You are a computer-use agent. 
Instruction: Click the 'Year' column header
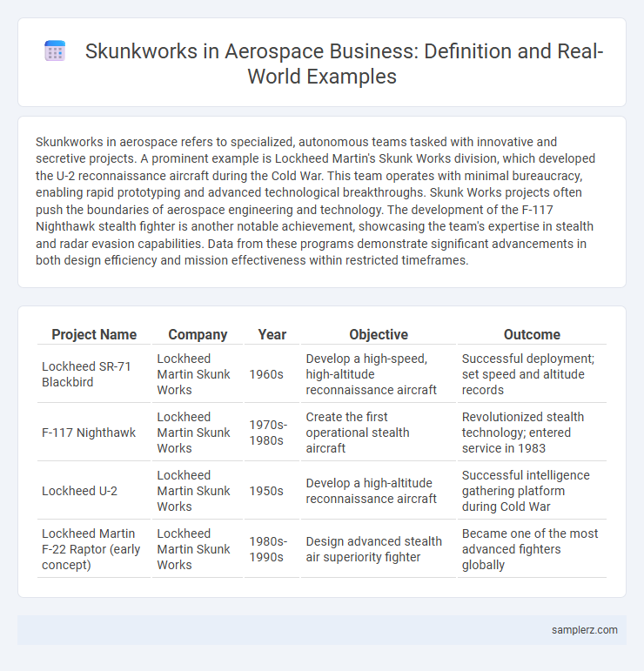272,334
